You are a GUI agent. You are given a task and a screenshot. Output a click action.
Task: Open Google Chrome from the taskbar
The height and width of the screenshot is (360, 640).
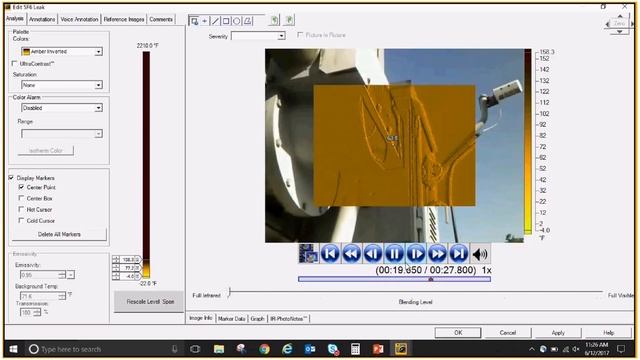coord(264,349)
